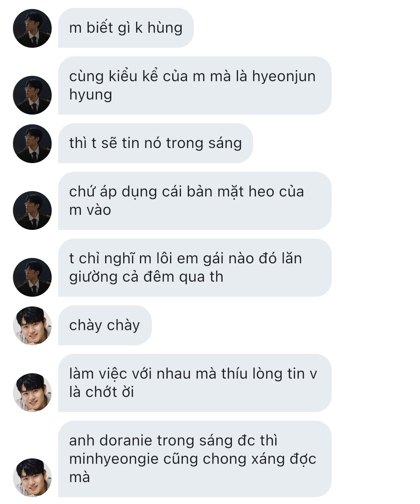Viewport: 420px width, 504px height.
Task: Click the "chứ áp dụng cái bản mặt heo" bubble
Action: pos(195,201)
